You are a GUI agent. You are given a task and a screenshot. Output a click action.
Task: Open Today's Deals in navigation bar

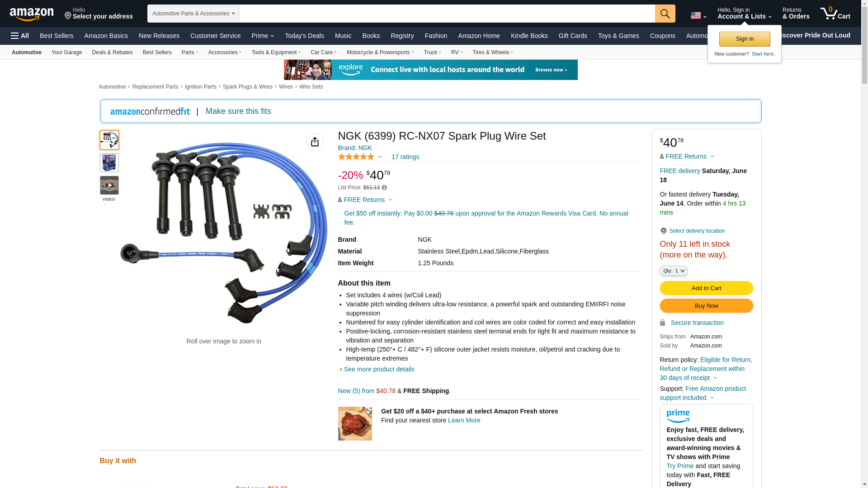tap(304, 36)
